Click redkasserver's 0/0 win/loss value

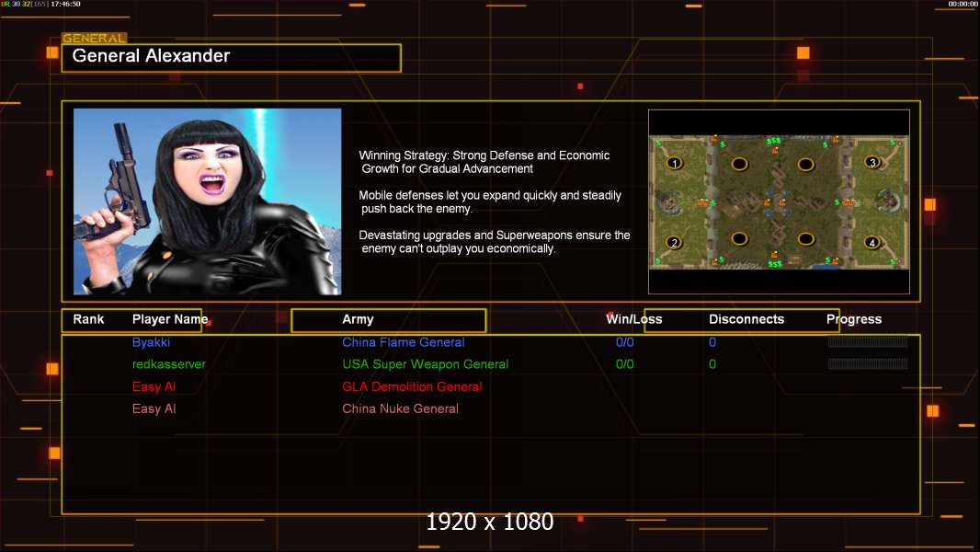click(x=624, y=364)
